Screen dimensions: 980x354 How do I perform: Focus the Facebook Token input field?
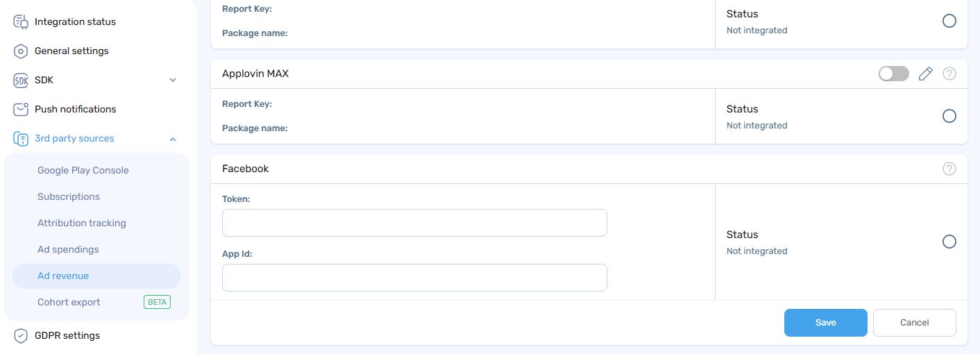click(414, 223)
